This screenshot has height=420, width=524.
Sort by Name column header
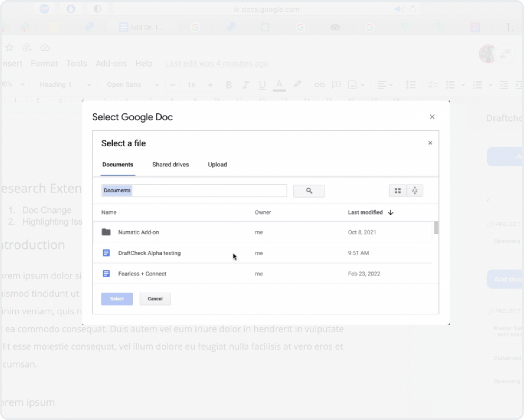click(109, 212)
